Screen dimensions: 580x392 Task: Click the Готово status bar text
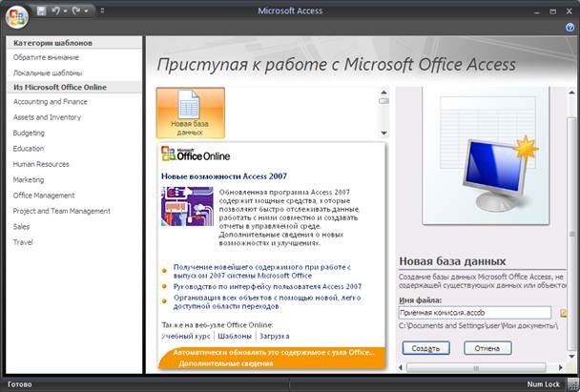pos(20,384)
